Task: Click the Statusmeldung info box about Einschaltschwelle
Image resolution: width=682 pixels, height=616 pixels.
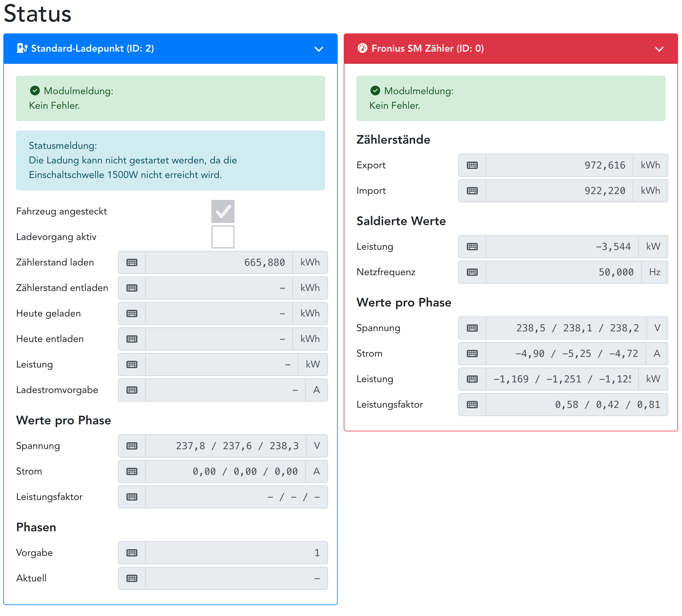Action: [x=170, y=160]
